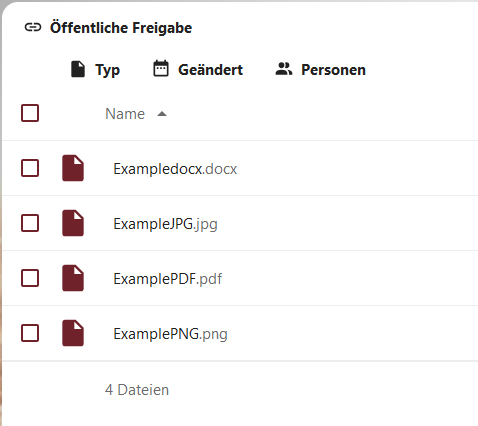The image size is (478, 426).
Task: Open the ExamplePDF.pdf file name
Action: [x=168, y=279]
